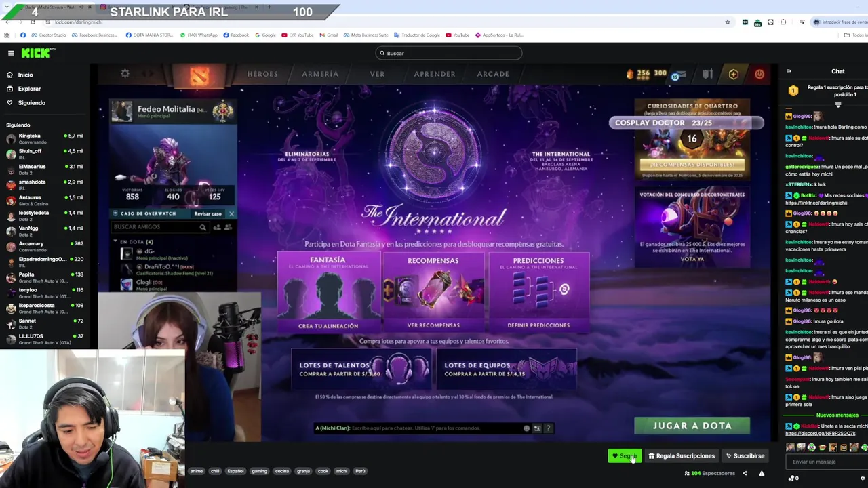Screen dimensions: 868x488
Task: Click the friend search magnifier icon
Action: 203,227
